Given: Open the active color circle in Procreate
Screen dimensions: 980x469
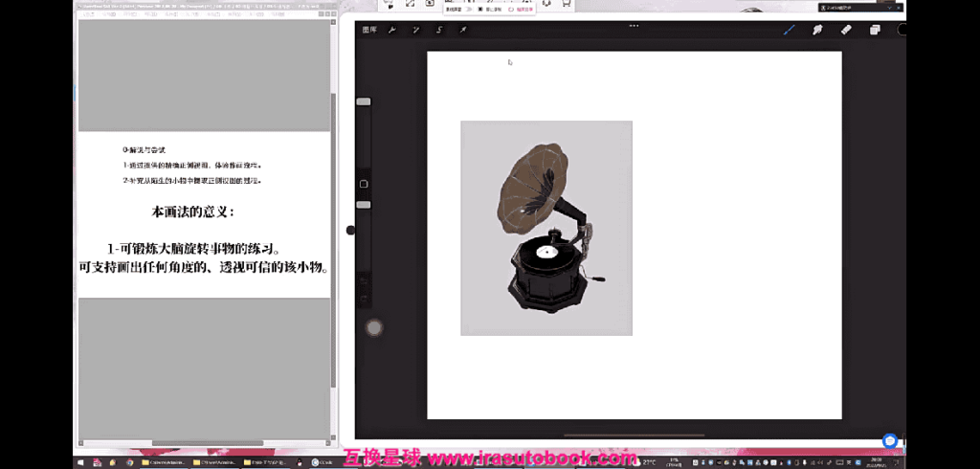Looking at the screenshot, I should (x=902, y=30).
